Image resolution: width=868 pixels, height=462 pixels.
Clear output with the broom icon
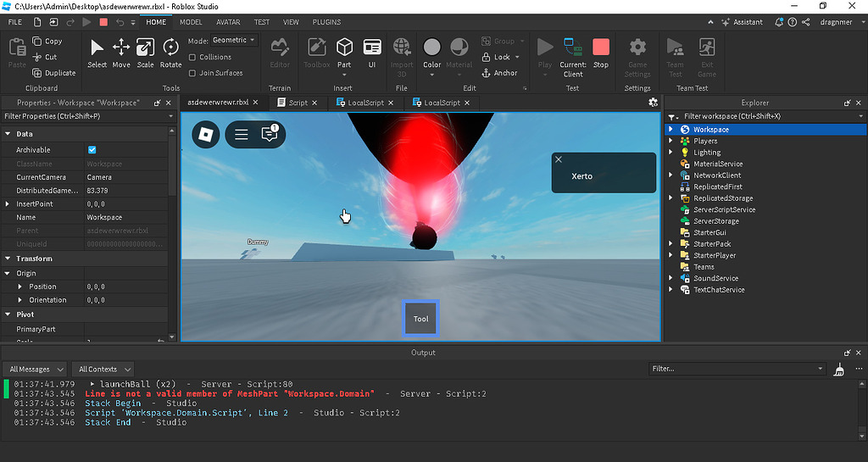coord(839,370)
